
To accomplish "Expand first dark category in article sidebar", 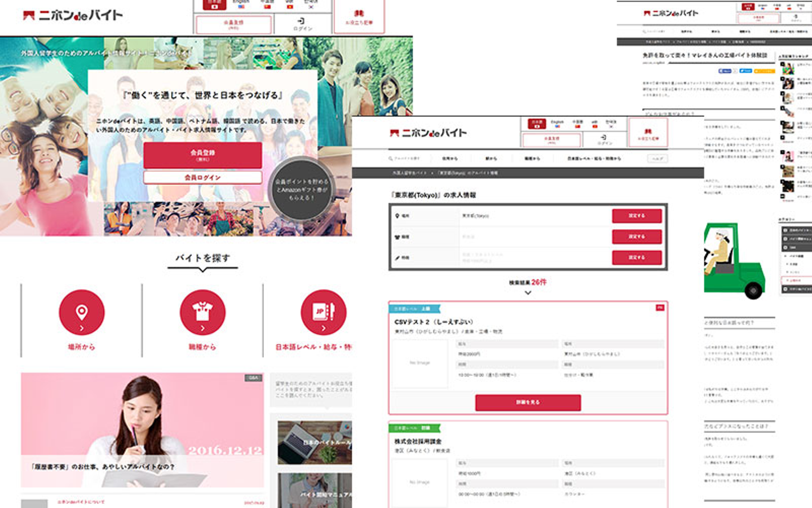I will pyautogui.click(x=796, y=230).
